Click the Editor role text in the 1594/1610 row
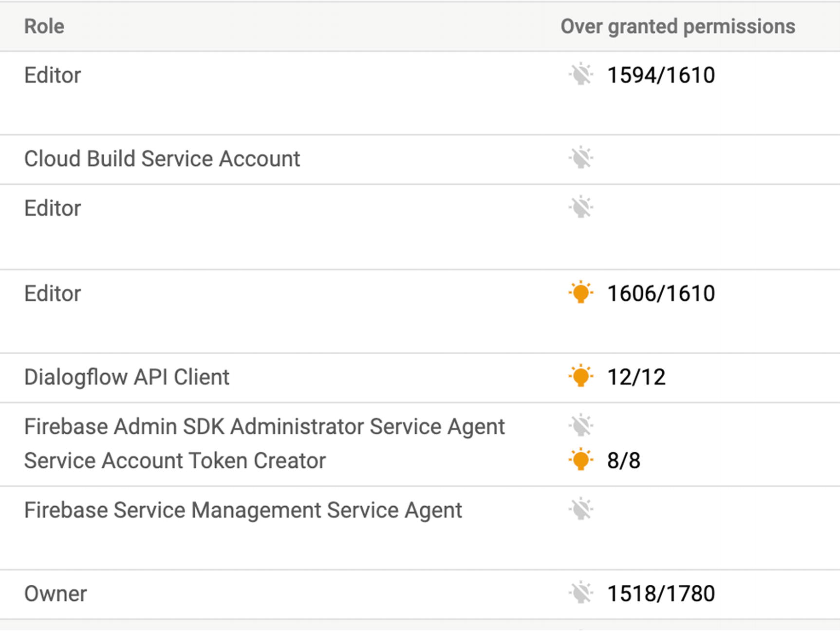840x632 pixels. tap(53, 76)
